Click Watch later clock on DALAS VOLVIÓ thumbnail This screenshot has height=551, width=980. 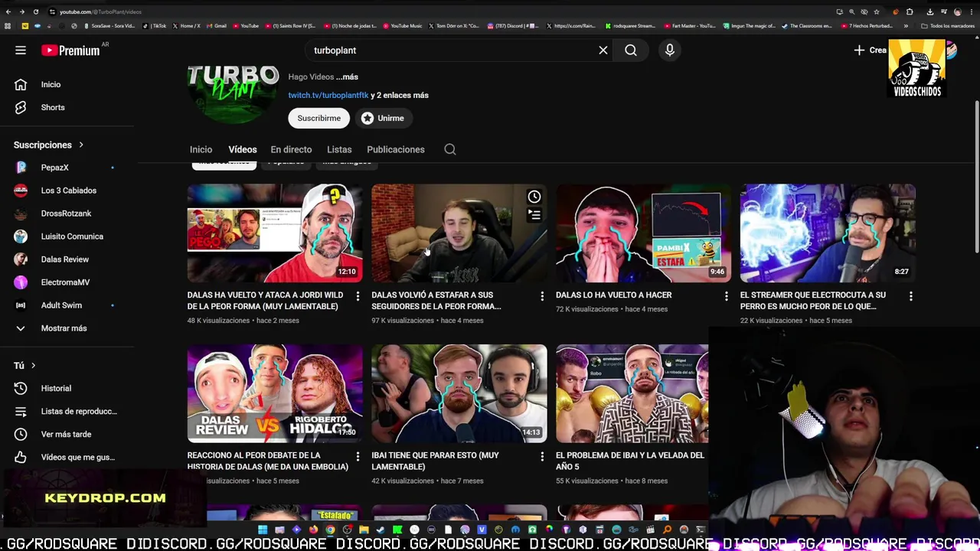click(x=534, y=197)
